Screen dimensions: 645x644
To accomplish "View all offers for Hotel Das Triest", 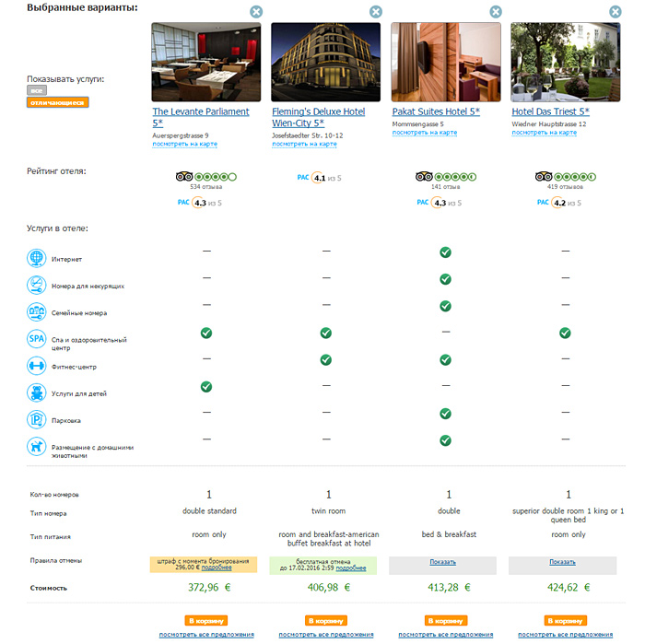I will [565, 635].
